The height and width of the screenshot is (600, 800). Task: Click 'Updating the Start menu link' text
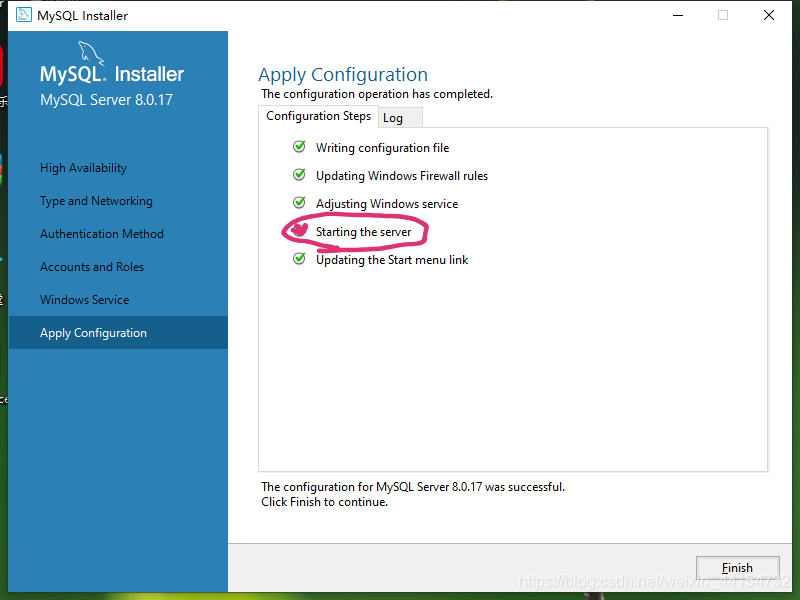392,260
